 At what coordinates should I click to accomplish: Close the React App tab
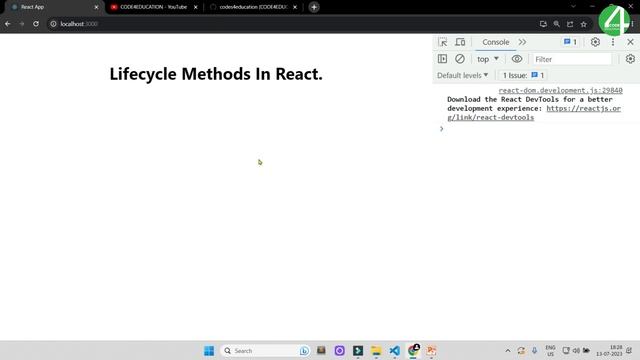(96, 7)
